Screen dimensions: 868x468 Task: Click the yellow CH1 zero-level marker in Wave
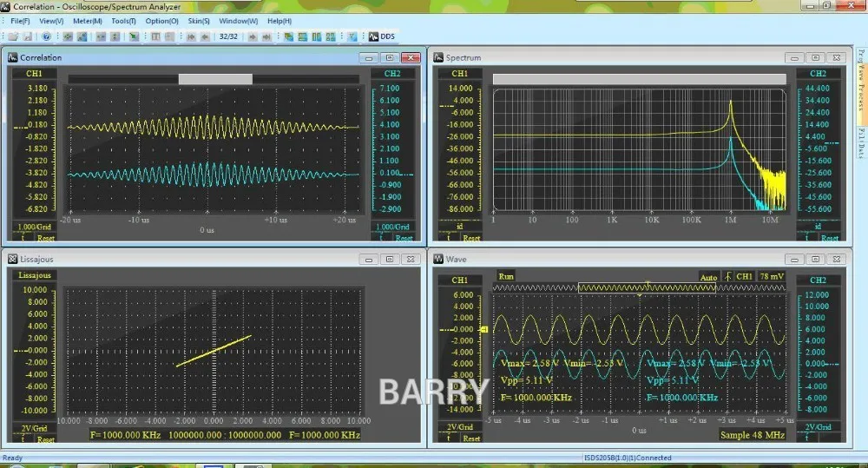tap(483, 330)
